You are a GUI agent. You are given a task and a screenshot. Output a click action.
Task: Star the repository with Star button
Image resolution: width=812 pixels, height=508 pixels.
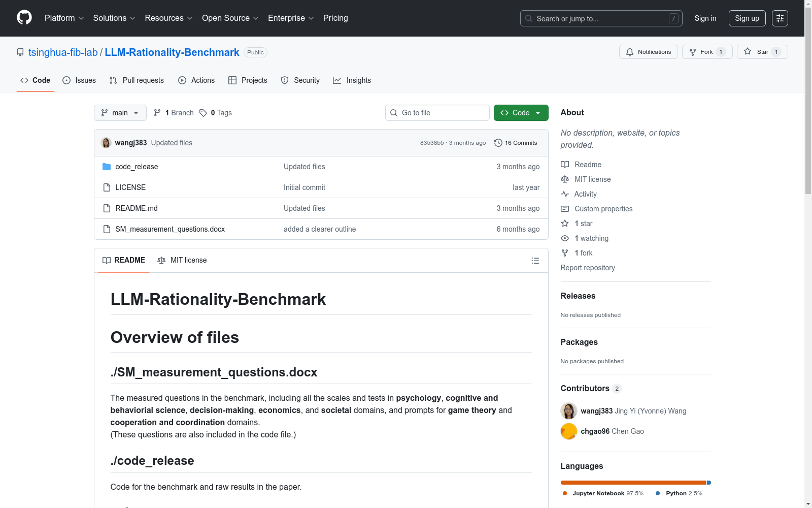[762, 52]
